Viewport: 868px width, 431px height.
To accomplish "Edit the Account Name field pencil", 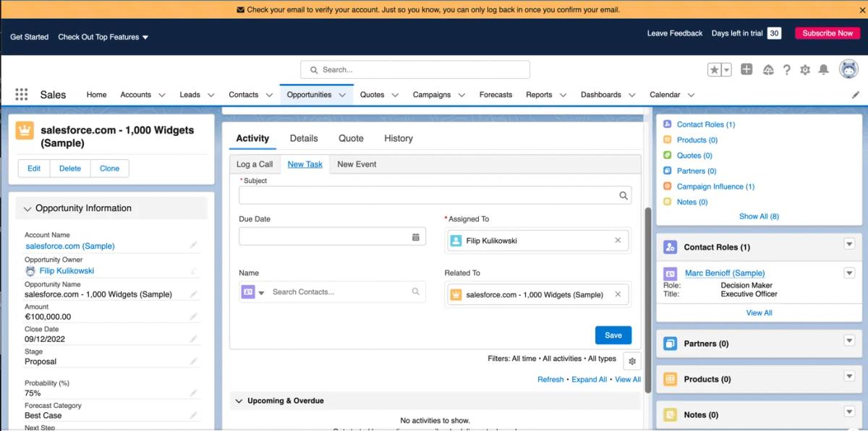I will (193, 245).
